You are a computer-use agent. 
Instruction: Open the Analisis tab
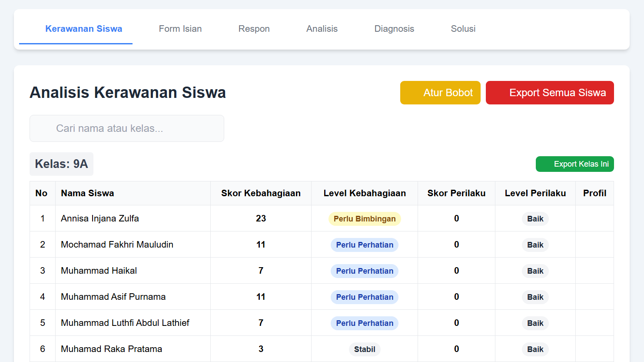[322, 29]
